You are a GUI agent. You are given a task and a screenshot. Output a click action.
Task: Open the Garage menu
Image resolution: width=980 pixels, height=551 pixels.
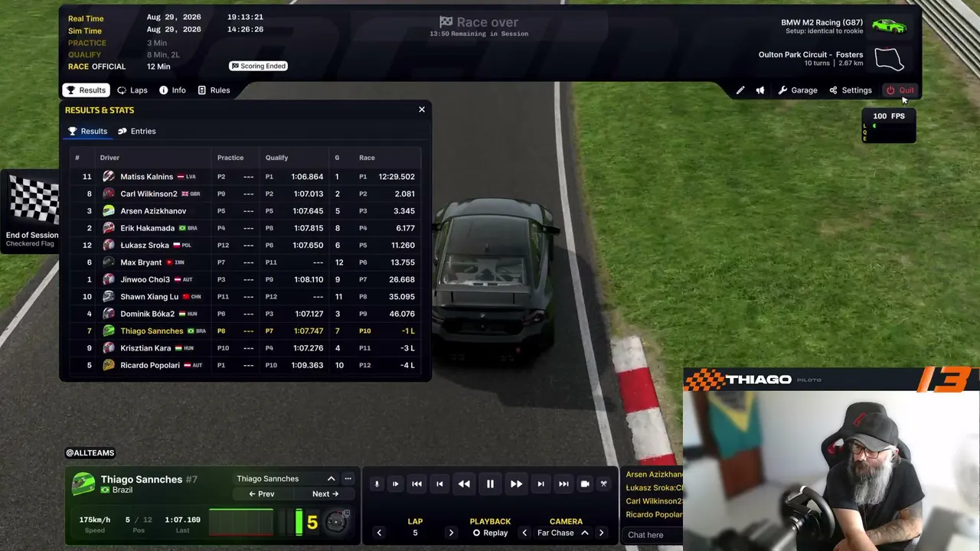pos(798,90)
